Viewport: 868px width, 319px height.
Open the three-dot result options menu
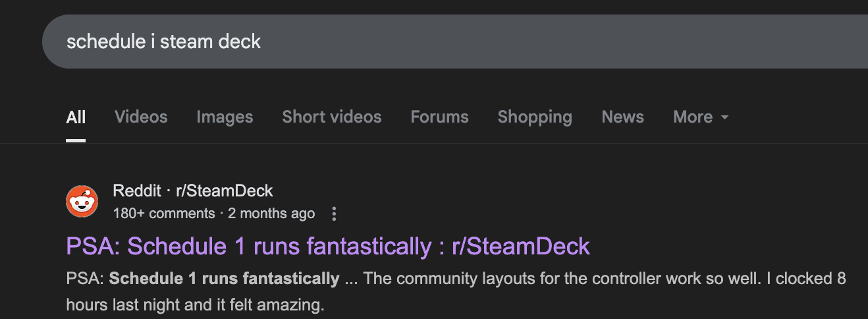click(x=334, y=214)
